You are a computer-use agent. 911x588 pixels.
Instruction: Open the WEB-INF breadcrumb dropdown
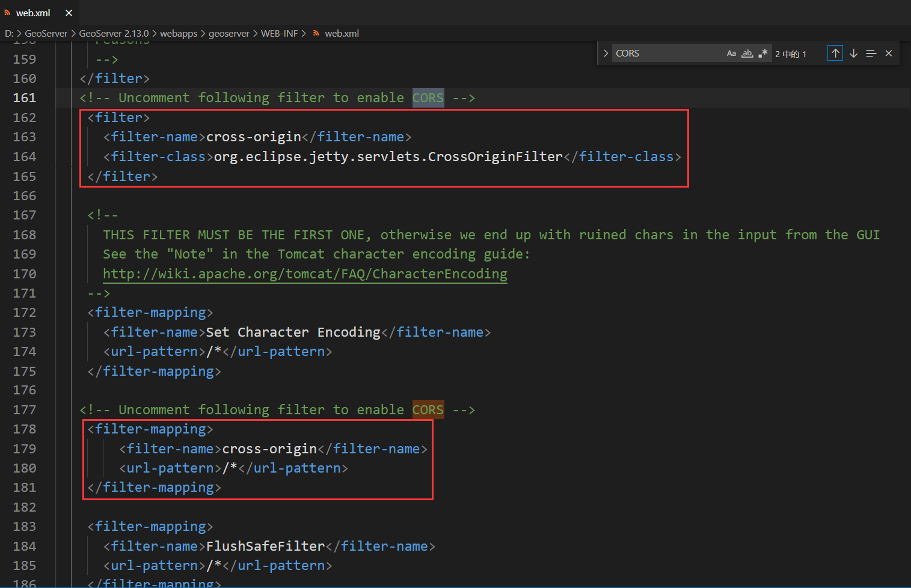tap(280, 33)
